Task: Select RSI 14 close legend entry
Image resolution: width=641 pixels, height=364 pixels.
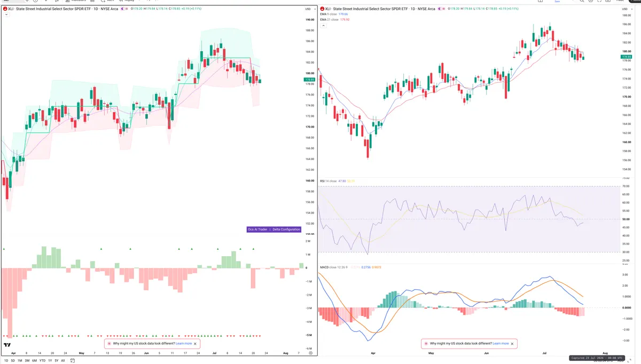Action: (x=328, y=181)
